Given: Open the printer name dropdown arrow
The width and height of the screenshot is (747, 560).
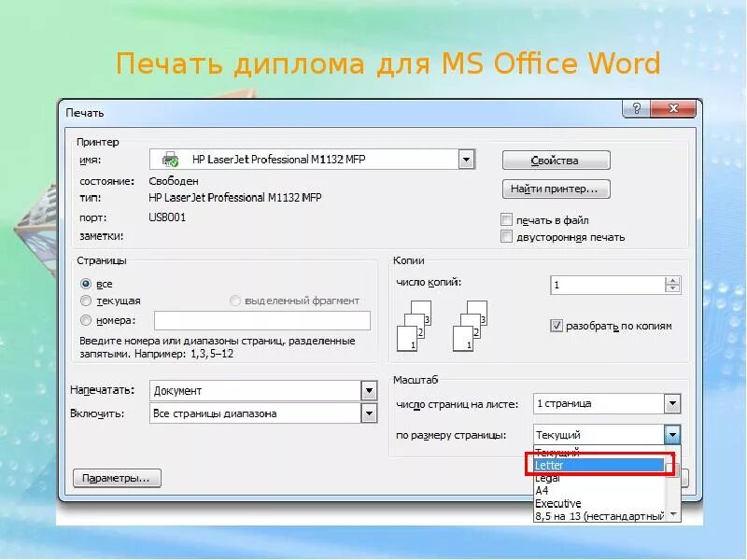Looking at the screenshot, I should coord(466,160).
